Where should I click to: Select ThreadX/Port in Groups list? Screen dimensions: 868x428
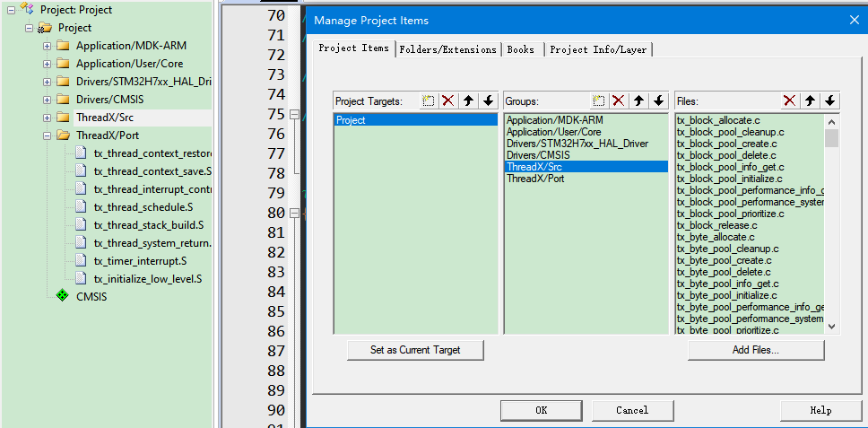click(586, 179)
